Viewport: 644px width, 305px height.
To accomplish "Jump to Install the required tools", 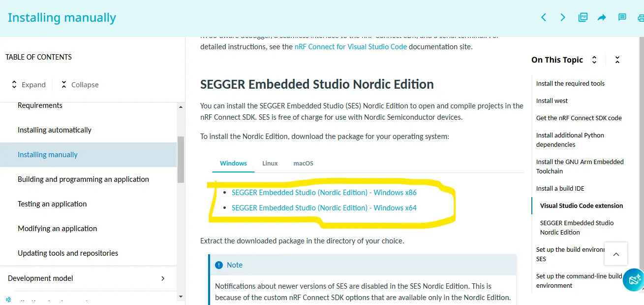I will point(570,84).
